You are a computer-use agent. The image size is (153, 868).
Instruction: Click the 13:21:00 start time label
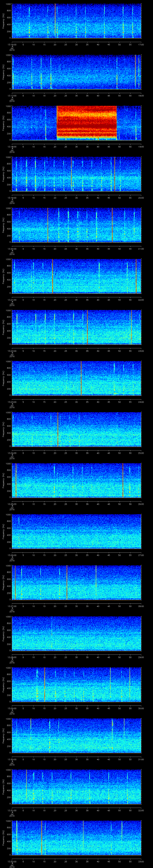[12, 300]
